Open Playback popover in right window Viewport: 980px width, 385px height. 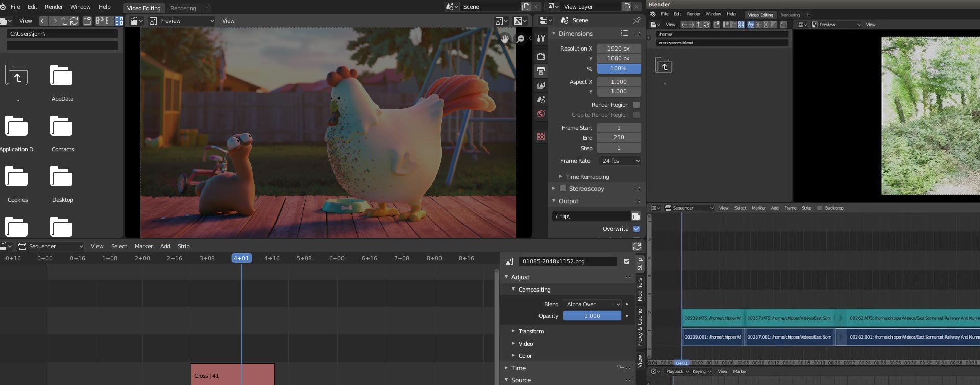pos(677,371)
